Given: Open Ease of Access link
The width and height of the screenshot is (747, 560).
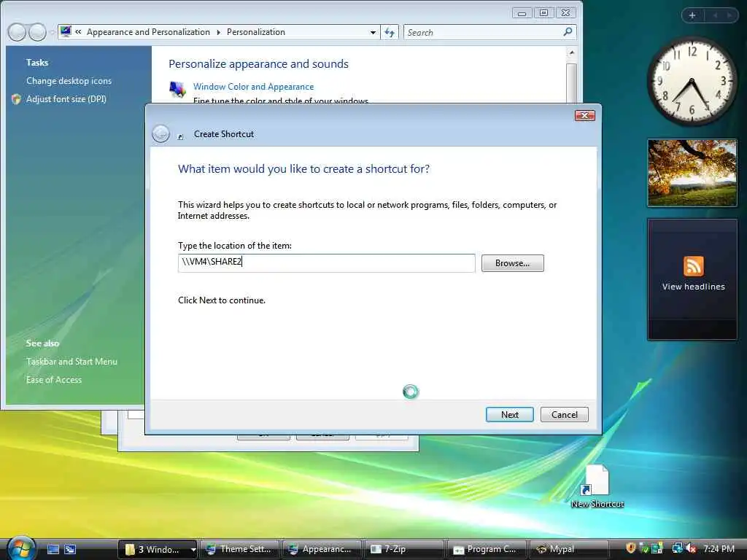Looking at the screenshot, I should pyautogui.click(x=54, y=379).
